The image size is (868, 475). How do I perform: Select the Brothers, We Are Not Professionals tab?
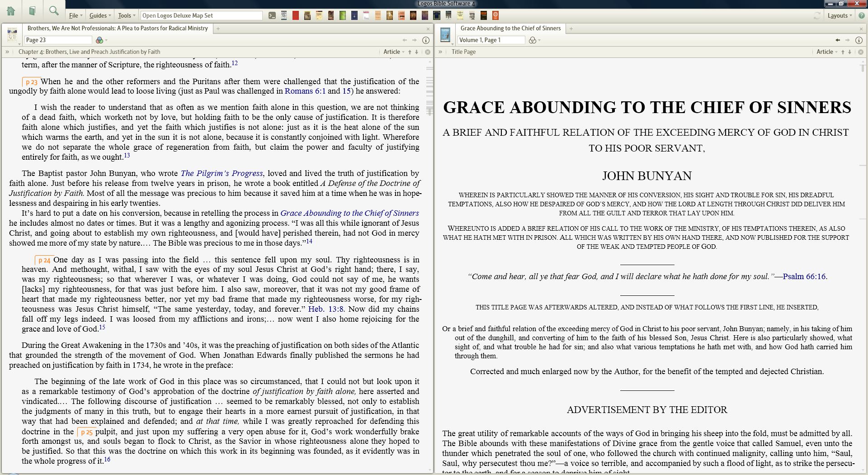pos(118,28)
